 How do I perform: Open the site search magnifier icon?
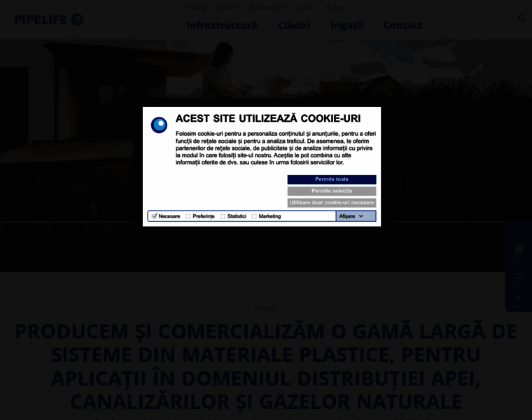tap(521, 18)
